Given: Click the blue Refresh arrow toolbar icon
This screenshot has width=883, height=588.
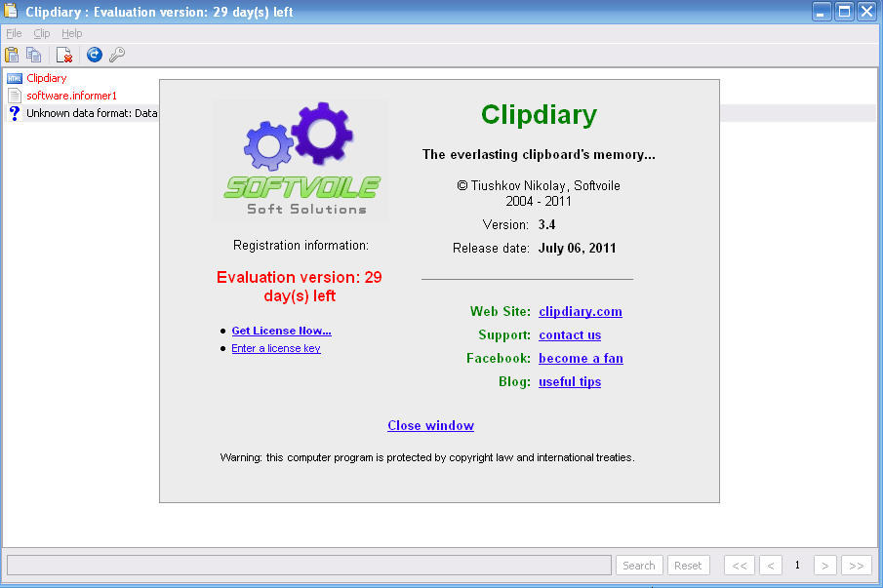Looking at the screenshot, I should [x=94, y=55].
